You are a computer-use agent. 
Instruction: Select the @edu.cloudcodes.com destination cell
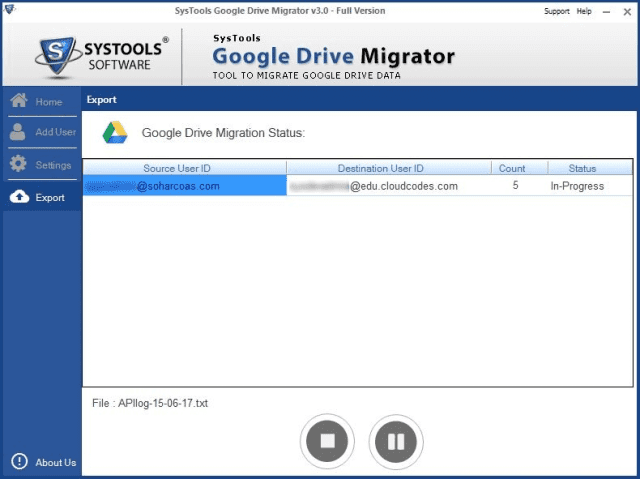point(389,186)
